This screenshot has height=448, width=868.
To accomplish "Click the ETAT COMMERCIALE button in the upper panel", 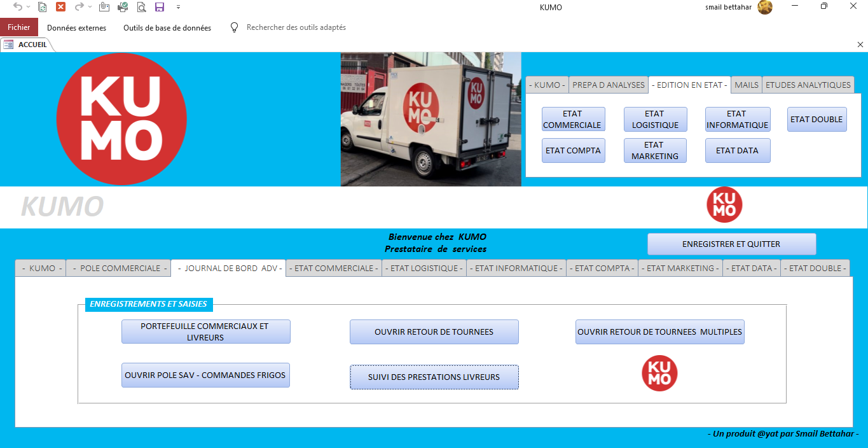I will coord(573,119).
